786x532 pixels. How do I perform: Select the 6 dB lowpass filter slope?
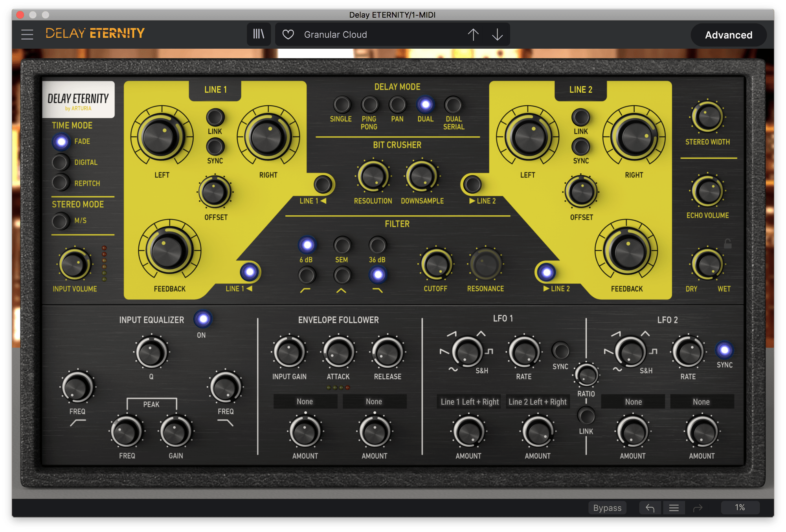click(x=307, y=244)
